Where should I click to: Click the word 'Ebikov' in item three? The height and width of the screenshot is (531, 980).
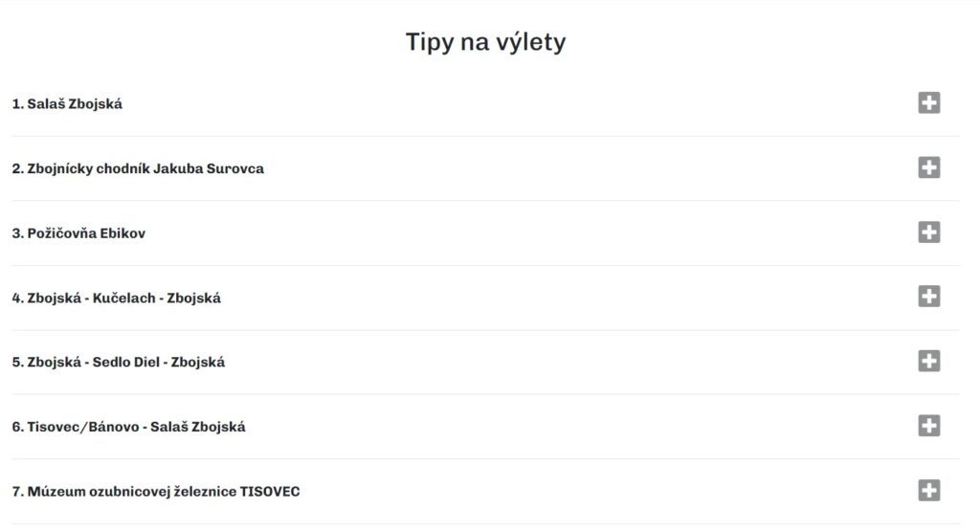[122, 233]
